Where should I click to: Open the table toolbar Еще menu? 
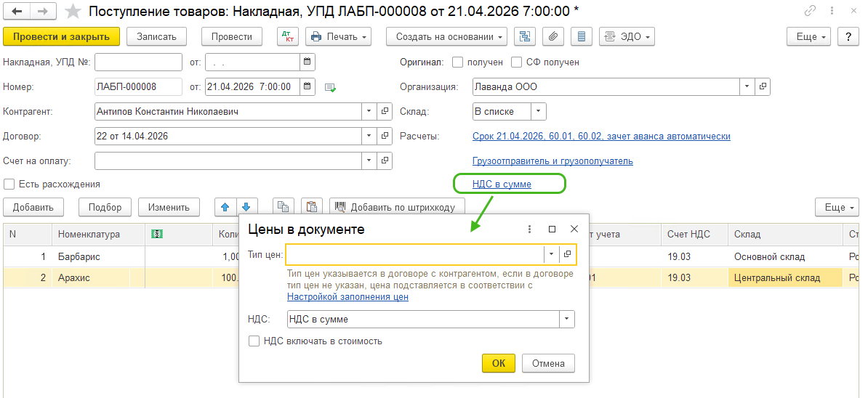pos(837,207)
